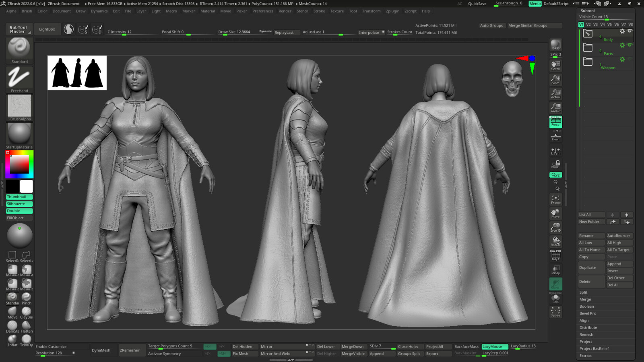Open the FreeHand stroke picker
Screen dimensions: 644x362
coord(19,80)
